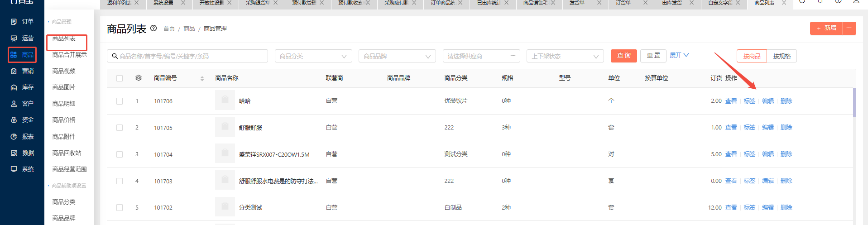Click 标签 for product 舒服舒服

coord(749,128)
